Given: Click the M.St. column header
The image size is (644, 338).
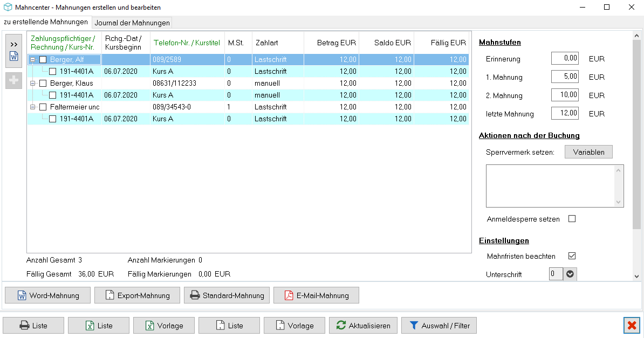Looking at the screenshot, I should [238, 43].
